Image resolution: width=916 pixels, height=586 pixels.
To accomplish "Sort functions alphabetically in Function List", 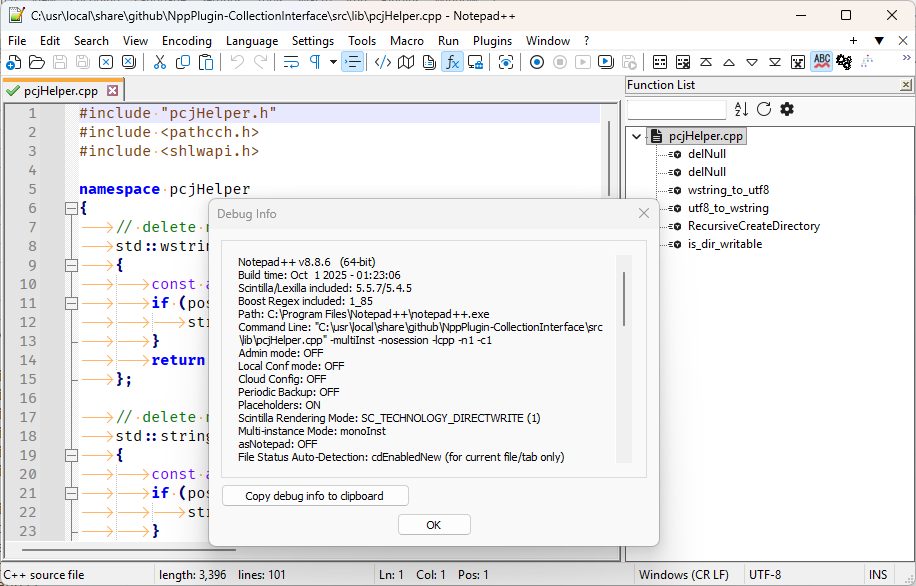I will [741, 109].
